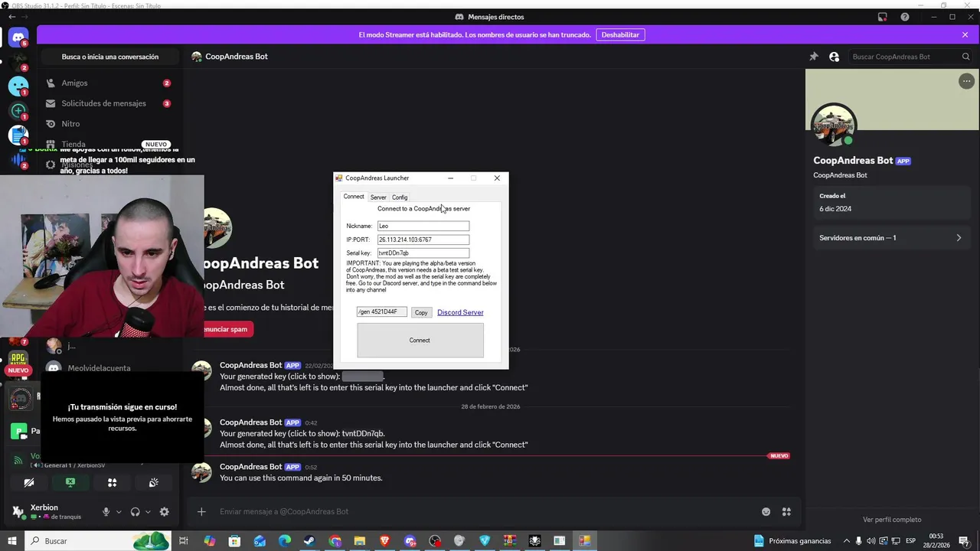Switch to Server tab in launcher
The image size is (980, 551).
pyautogui.click(x=378, y=197)
